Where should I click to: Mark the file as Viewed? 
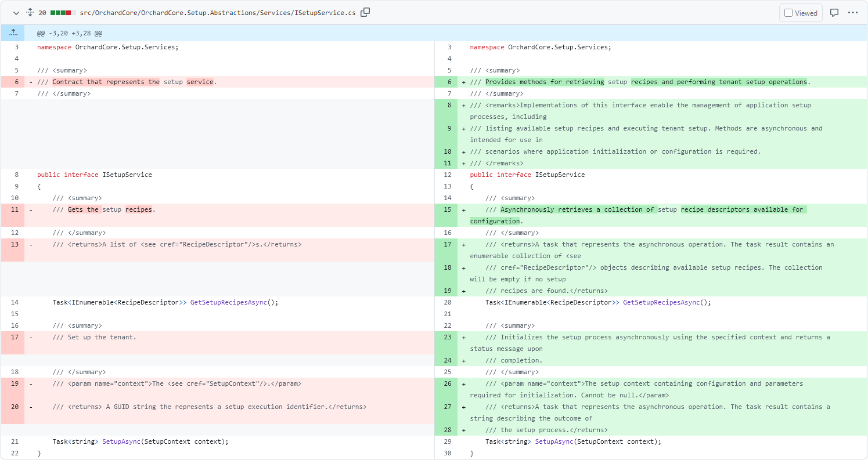pyautogui.click(x=801, y=13)
